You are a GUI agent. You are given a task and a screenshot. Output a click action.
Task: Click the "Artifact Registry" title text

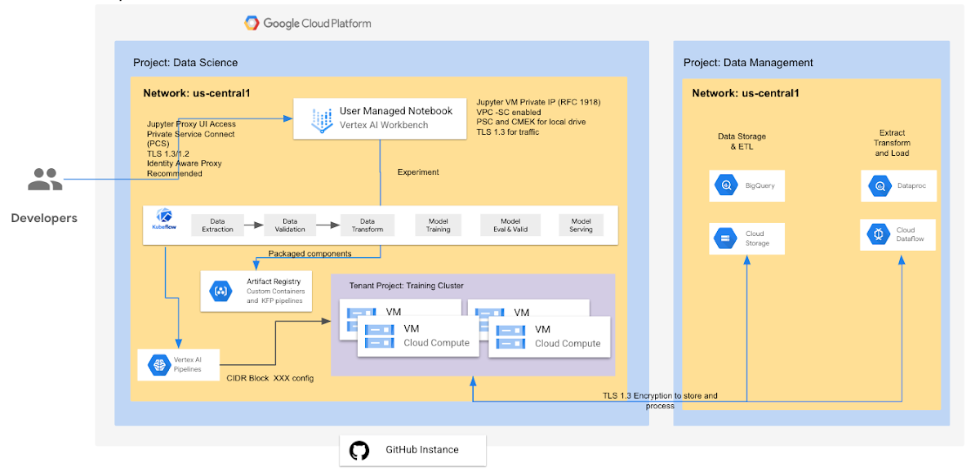(274, 282)
